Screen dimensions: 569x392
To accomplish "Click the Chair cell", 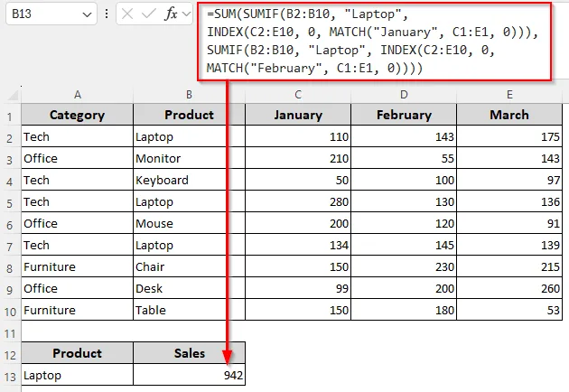I will click(189, 266).
